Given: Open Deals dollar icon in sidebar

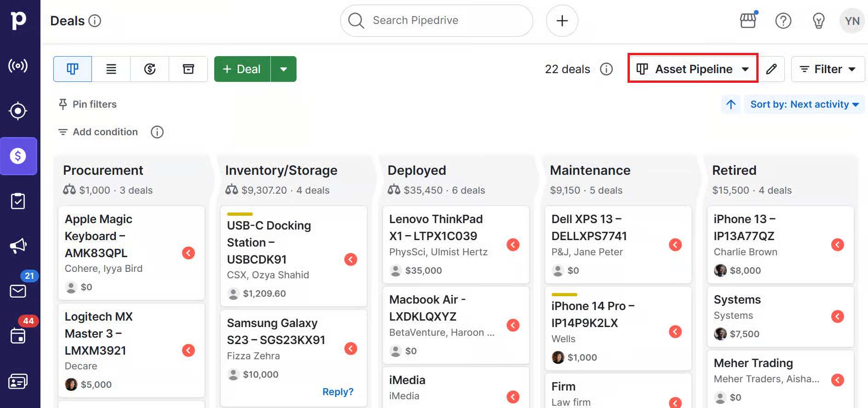Looking at the screenshot, I should click(18, 156).
